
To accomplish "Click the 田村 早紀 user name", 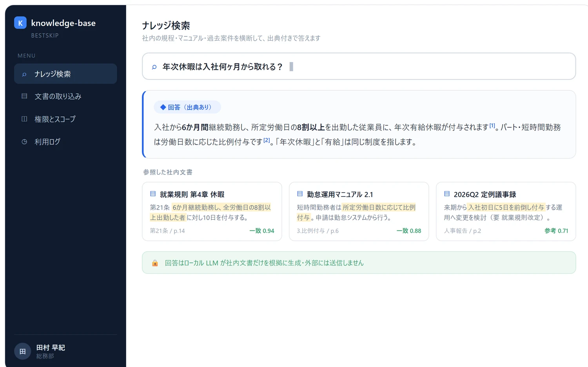I will [x=51, y=347].
